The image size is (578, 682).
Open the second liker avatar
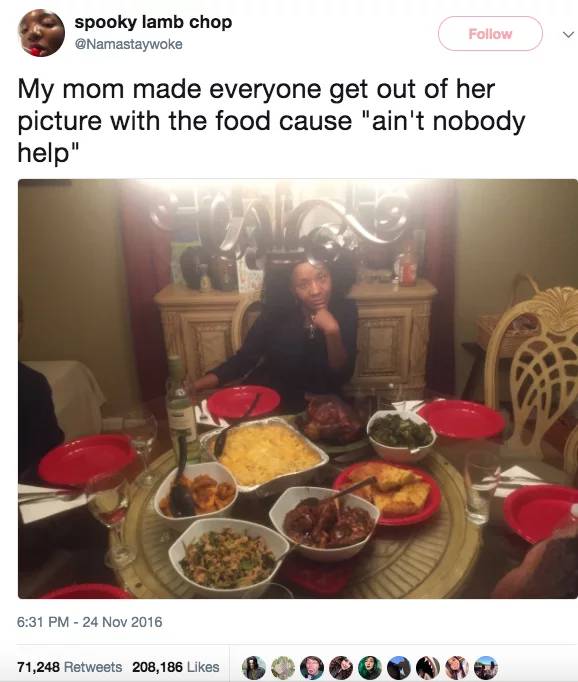(283, 668)
